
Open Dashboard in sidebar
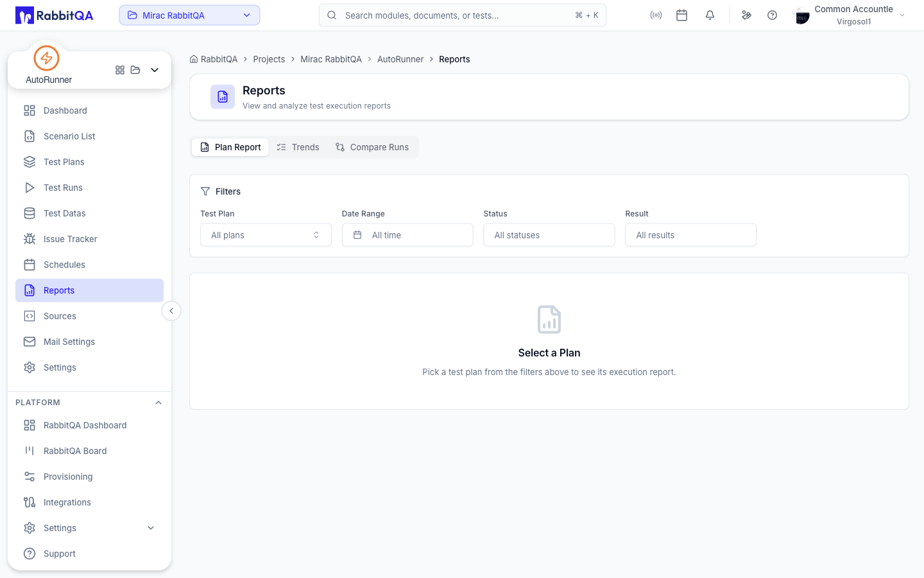pos(89,110)
